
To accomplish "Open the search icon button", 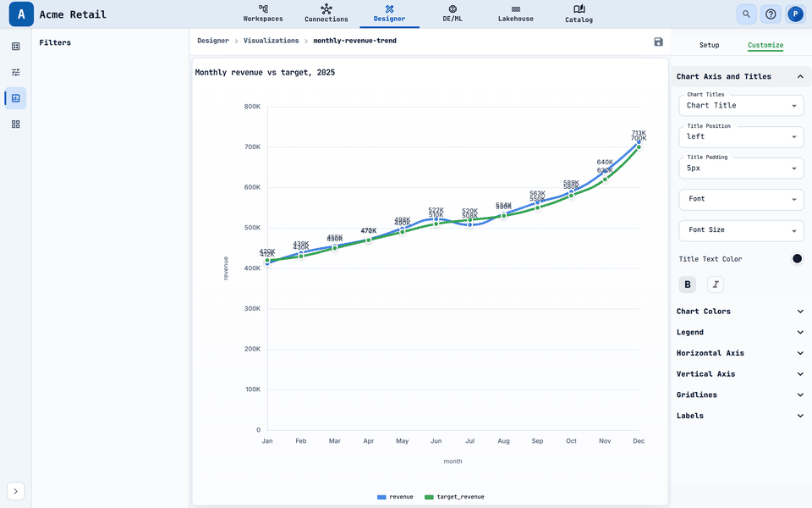I will point(746,14).
